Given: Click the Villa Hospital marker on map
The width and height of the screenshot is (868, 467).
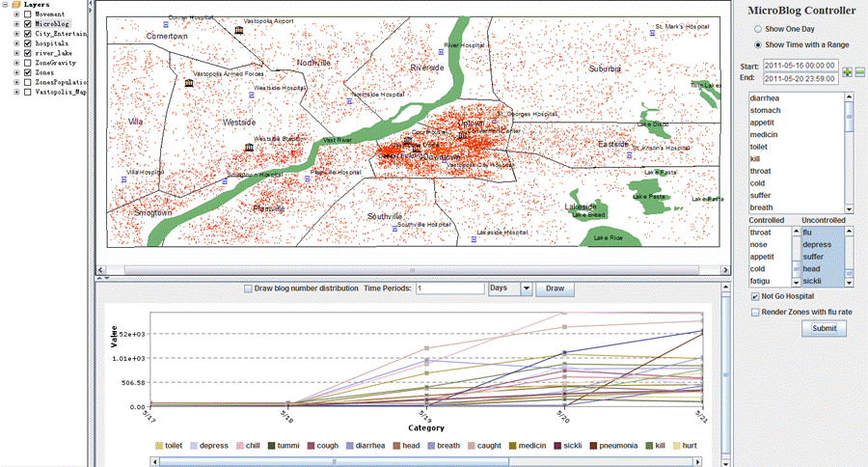Looking at the screenshot, I should (124, 179).
